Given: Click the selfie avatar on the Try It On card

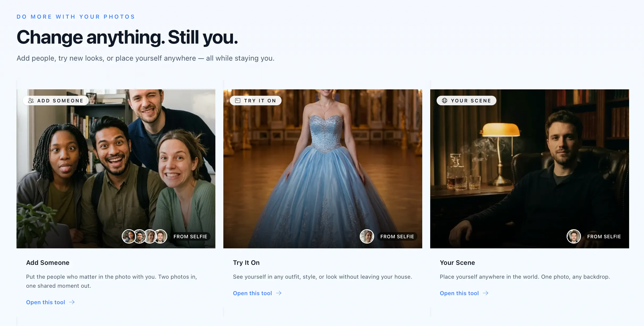Looking at the screenshot, I should (367, 236).
